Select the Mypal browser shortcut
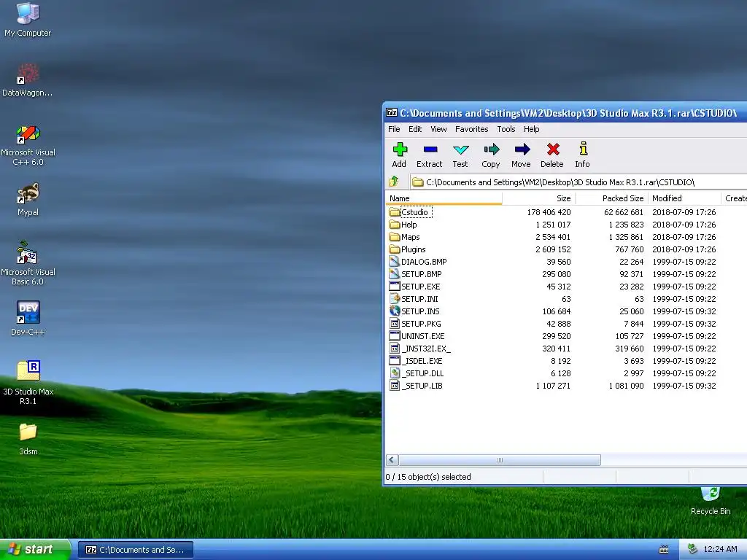Screen dimensions: 747x560 (28, 200)
